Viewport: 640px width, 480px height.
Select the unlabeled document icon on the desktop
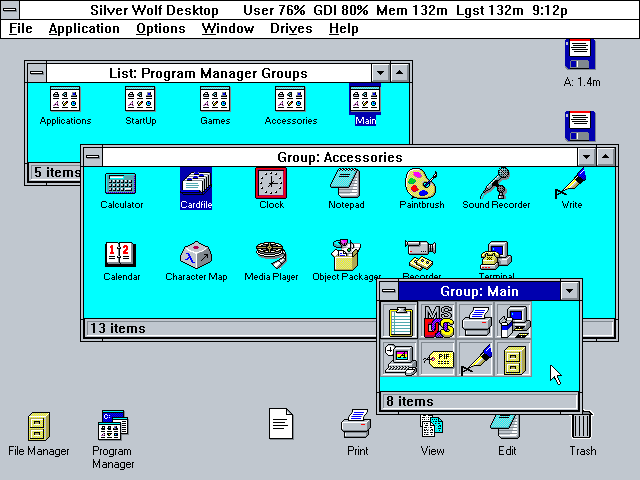click(281, 424)
